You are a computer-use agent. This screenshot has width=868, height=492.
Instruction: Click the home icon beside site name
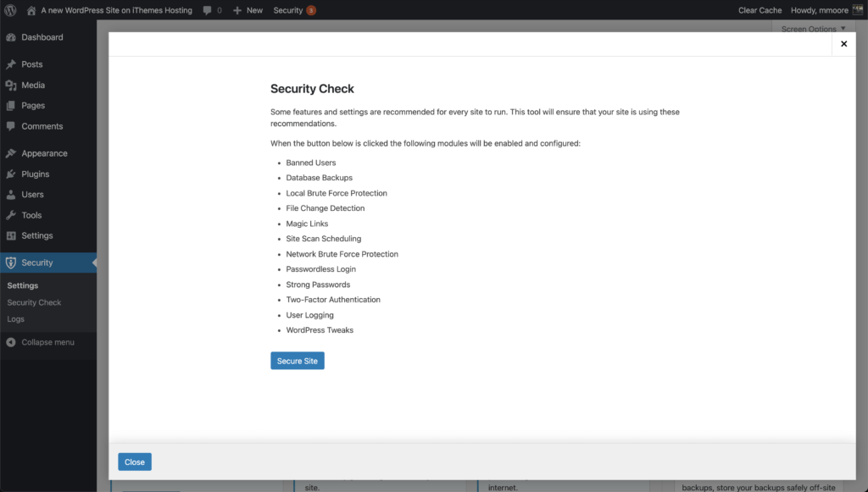coord(31,10)
